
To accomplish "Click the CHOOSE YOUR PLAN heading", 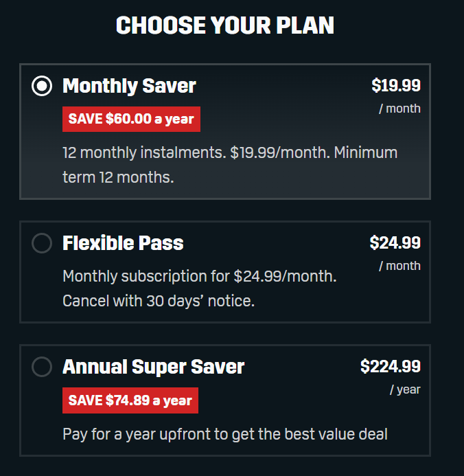I will click(225, 25).
